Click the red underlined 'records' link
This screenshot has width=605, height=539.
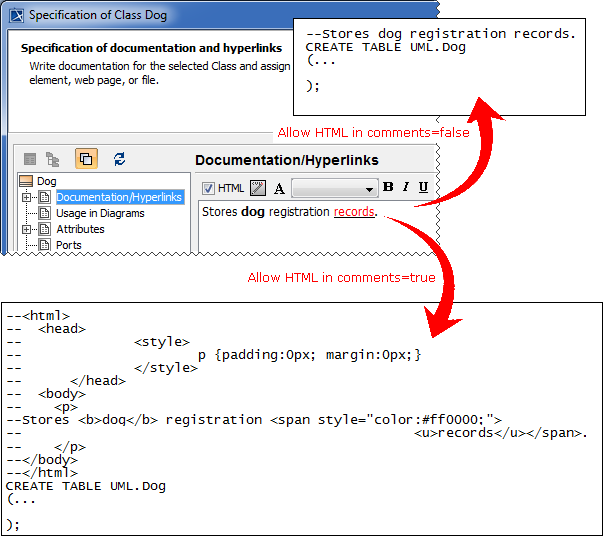(354, 211)
